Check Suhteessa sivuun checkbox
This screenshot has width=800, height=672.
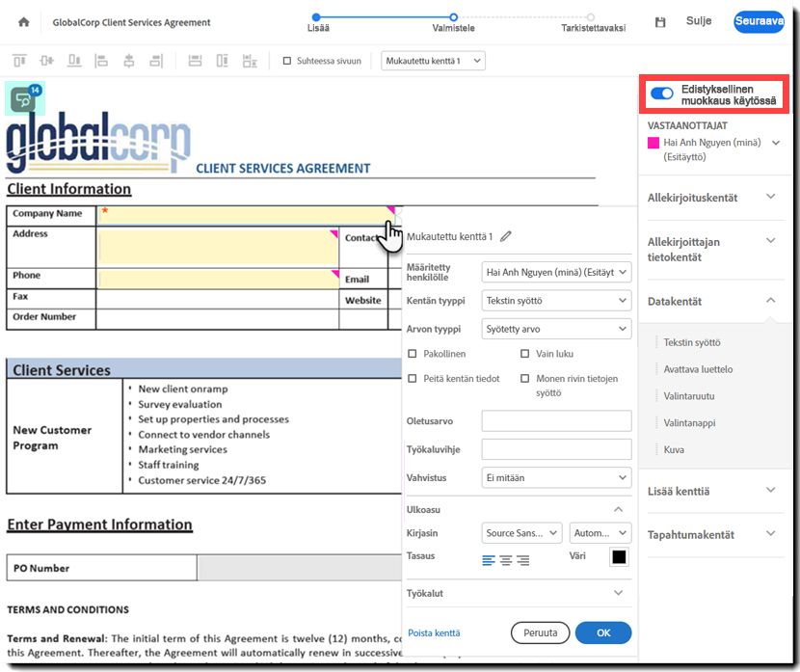[286, 61]
